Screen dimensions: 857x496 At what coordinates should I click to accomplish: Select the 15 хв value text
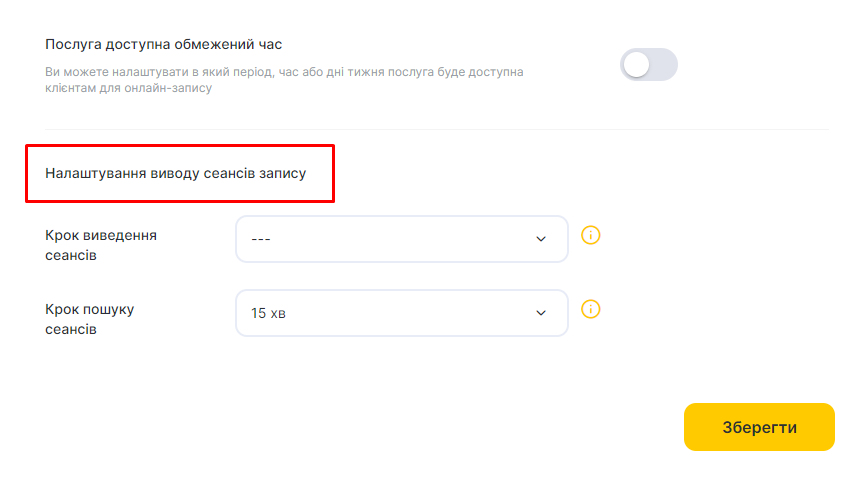pyautogui.click(x=268, y=313)
